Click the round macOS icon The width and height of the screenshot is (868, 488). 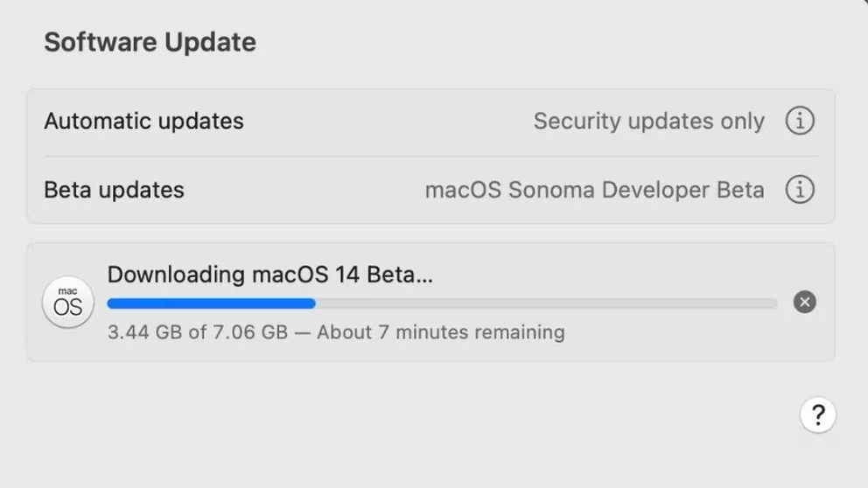point(67,303)
